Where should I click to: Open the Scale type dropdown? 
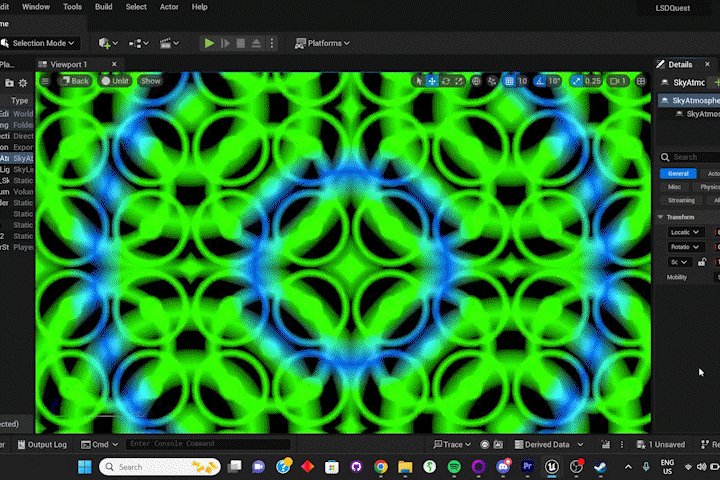click(x=679, y=262)
